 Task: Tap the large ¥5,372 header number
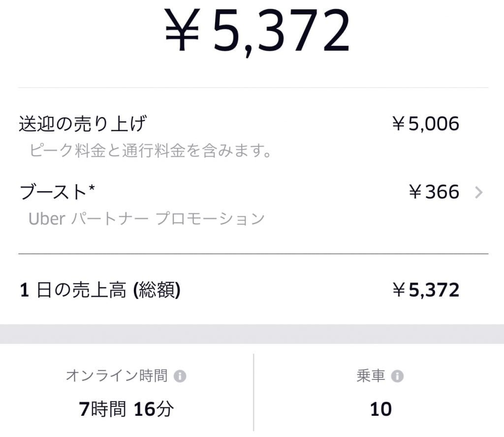click(x=281, y=31)
